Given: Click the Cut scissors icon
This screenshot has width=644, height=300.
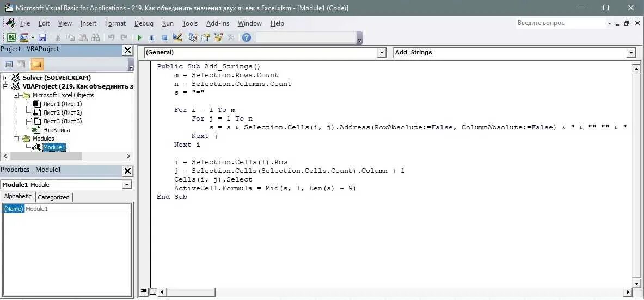Looking at the screenshot, I should [x=58, y=37].
